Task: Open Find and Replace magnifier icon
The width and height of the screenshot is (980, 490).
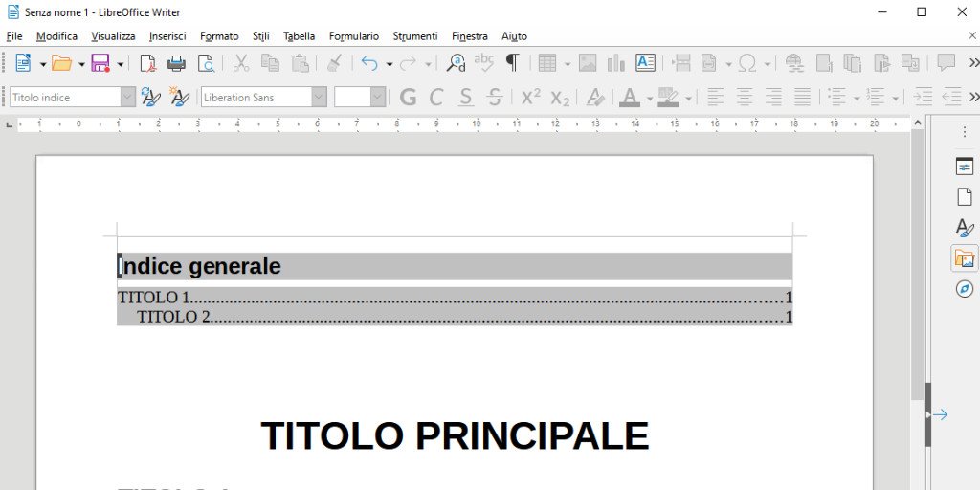Action: (456, 63)
